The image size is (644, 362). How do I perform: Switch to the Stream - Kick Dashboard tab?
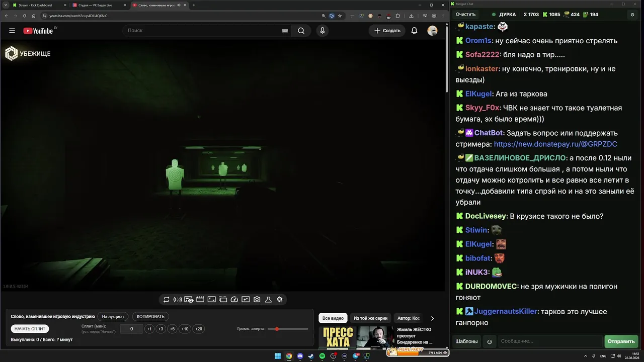click(x=39, y=5)
